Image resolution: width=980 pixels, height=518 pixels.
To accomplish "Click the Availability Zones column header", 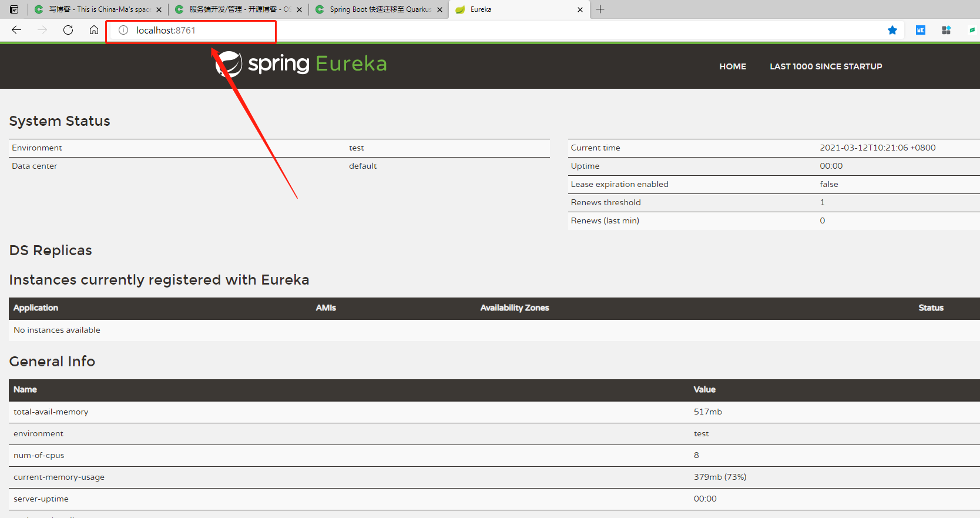I will coord(515,308).
